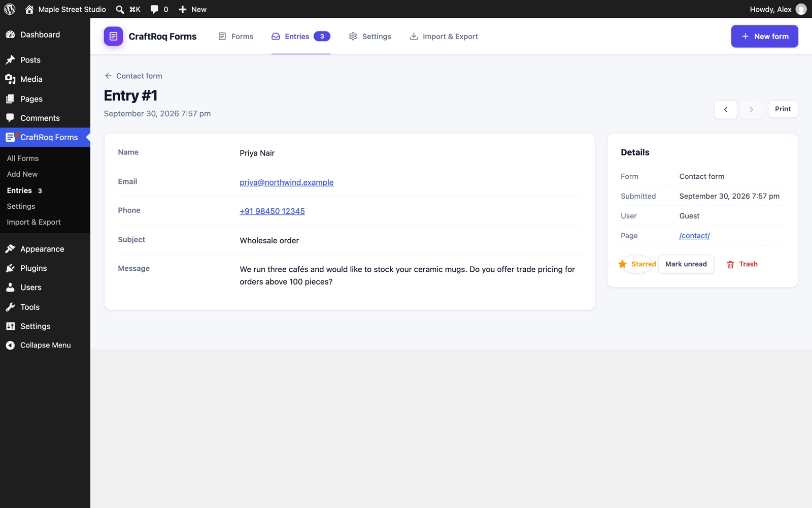Viewport: 812px width, 508px height.
Task: Print this entry
Action: (783, 109)
